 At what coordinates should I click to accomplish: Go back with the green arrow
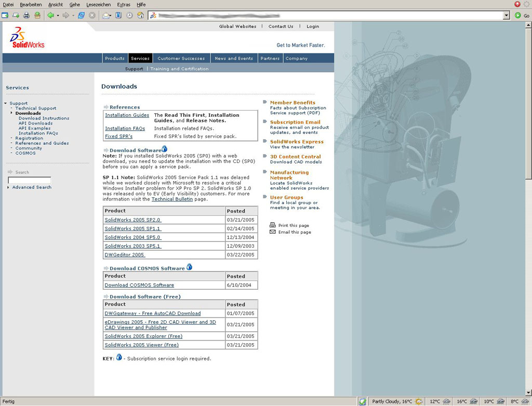click(50, 15)
